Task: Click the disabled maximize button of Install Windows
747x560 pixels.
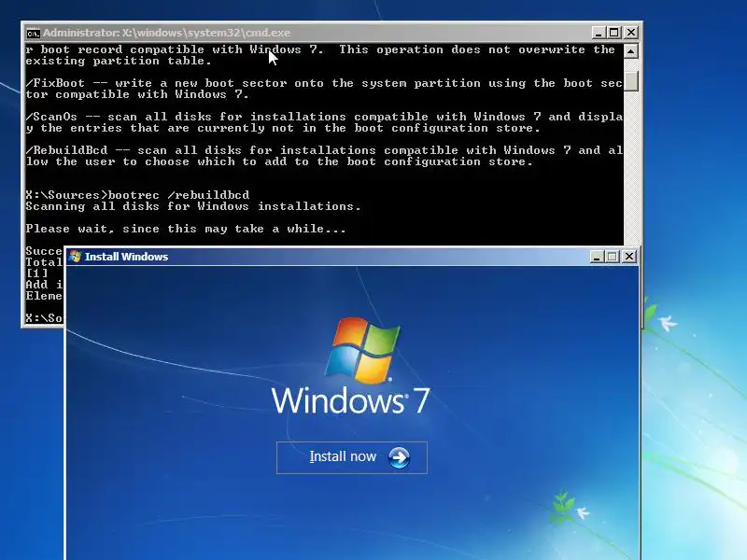Action: [x=613, y=257]
